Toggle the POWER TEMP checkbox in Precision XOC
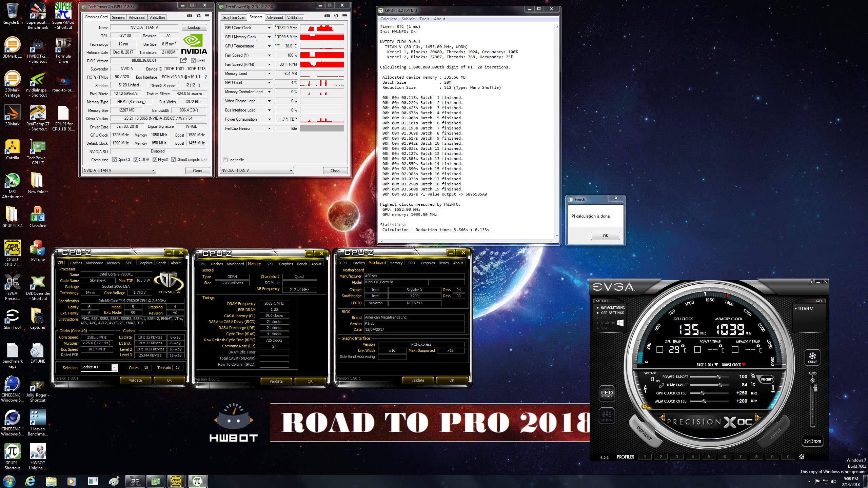The width and height of the screenshot is (868, 488). point(697,349)
